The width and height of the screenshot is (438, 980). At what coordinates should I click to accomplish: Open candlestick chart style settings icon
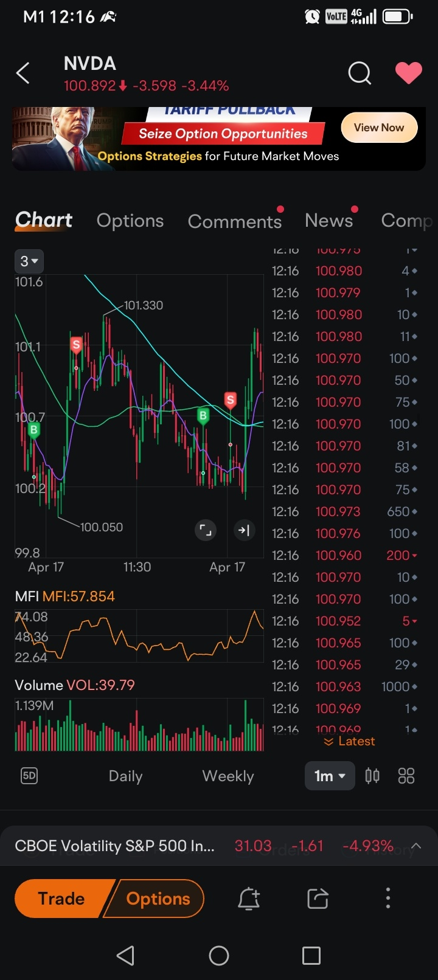tap(372, 776)
